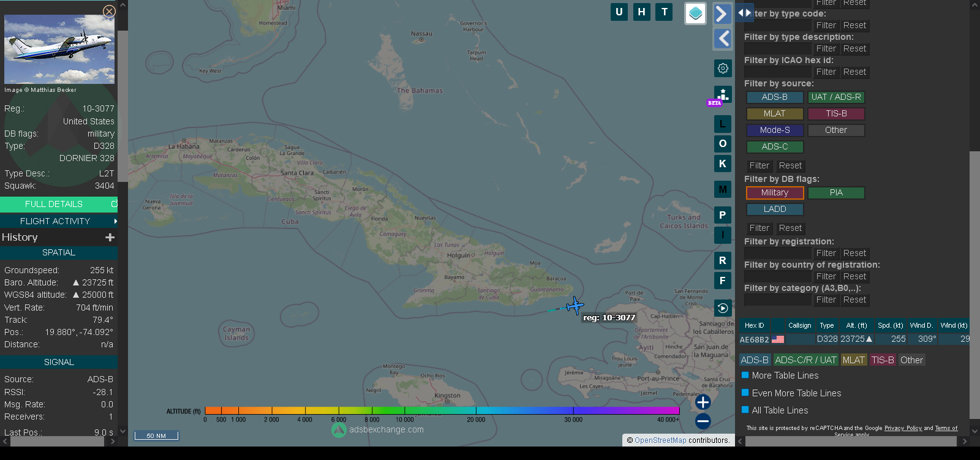
Task: Select table row AE68B2
Action: pyautogui.click(x=854, y=339)
